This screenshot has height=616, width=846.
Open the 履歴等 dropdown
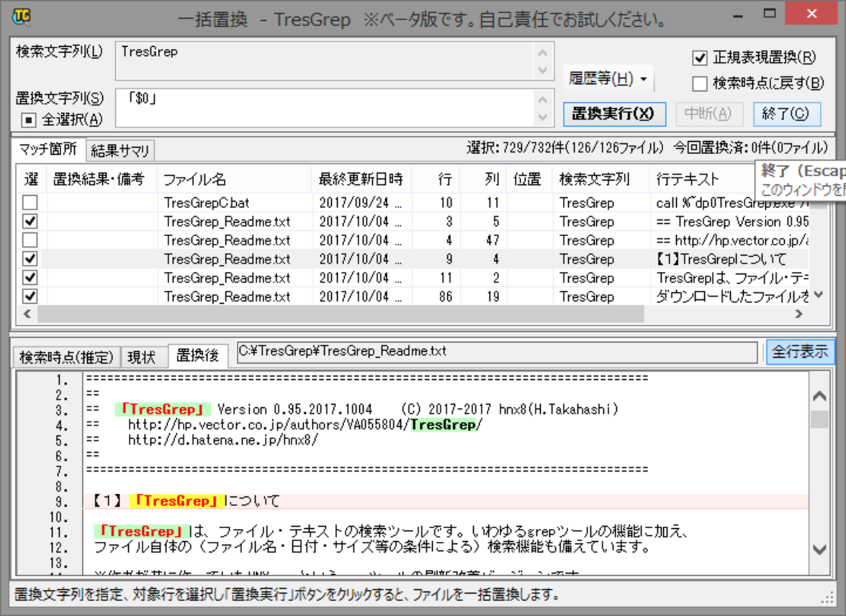tap(608, 79)
